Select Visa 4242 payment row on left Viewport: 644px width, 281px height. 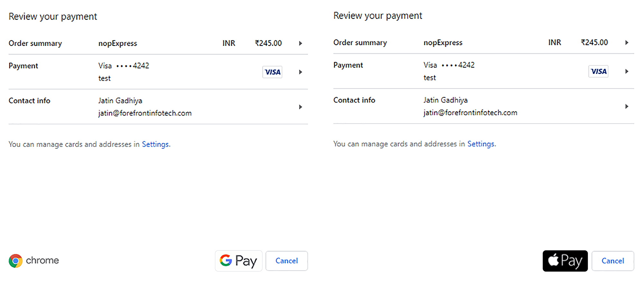click(158, 72)
